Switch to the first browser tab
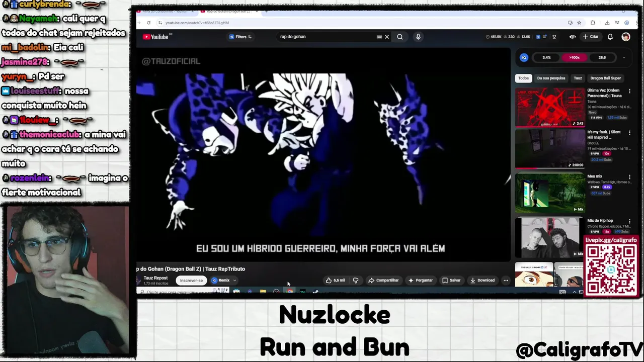 click(165, 11)
